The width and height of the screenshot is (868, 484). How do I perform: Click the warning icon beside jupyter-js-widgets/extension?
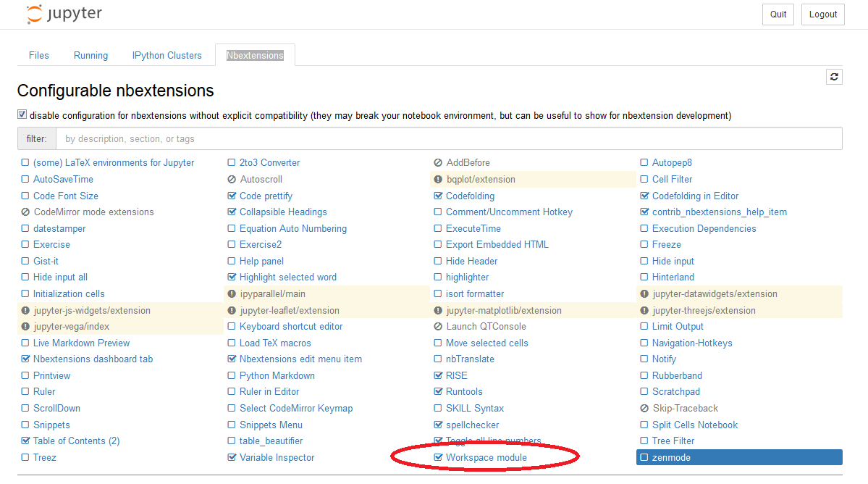(25, 311)
